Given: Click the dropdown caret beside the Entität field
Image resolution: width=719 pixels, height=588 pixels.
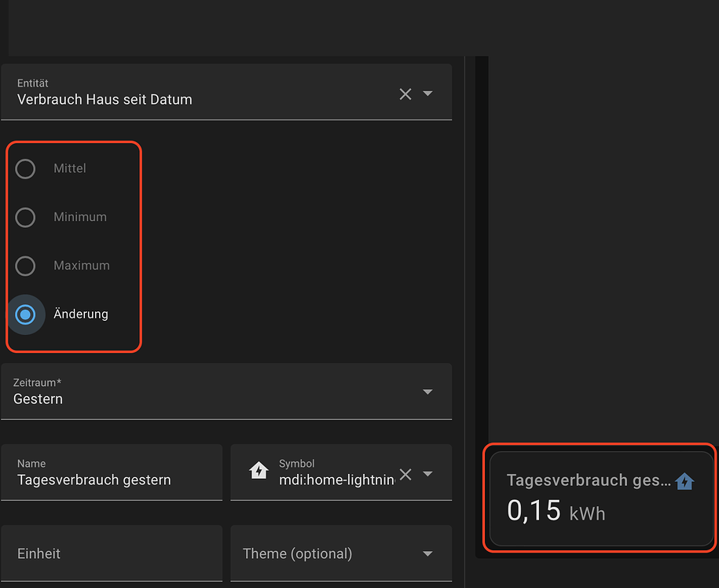Looking at the screenshot, I should [428, 94].
